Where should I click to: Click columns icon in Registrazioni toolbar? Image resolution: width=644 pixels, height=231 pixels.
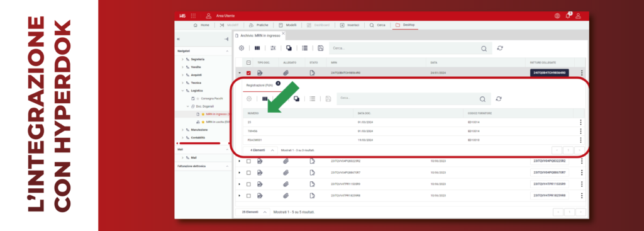265,99
